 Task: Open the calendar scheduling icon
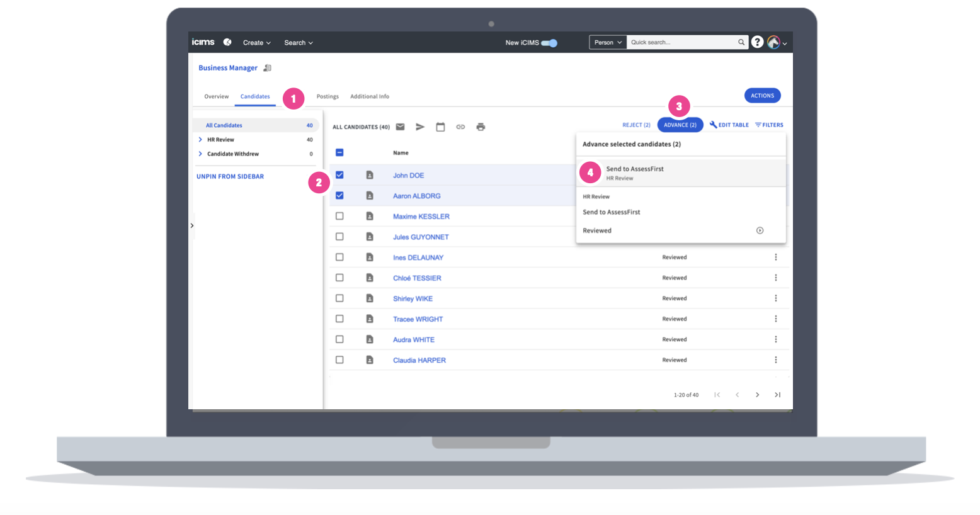click(x=440, y=127)
